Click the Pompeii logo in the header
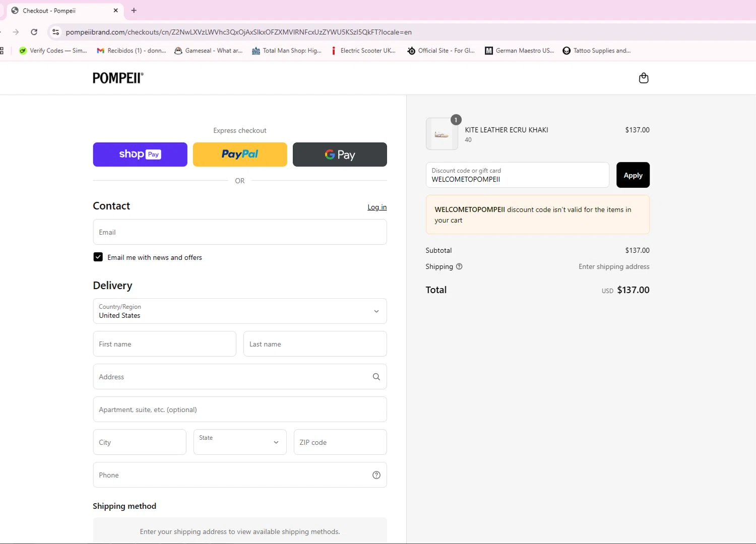Screen dimensions: 756x544 (x=118, y=78)
